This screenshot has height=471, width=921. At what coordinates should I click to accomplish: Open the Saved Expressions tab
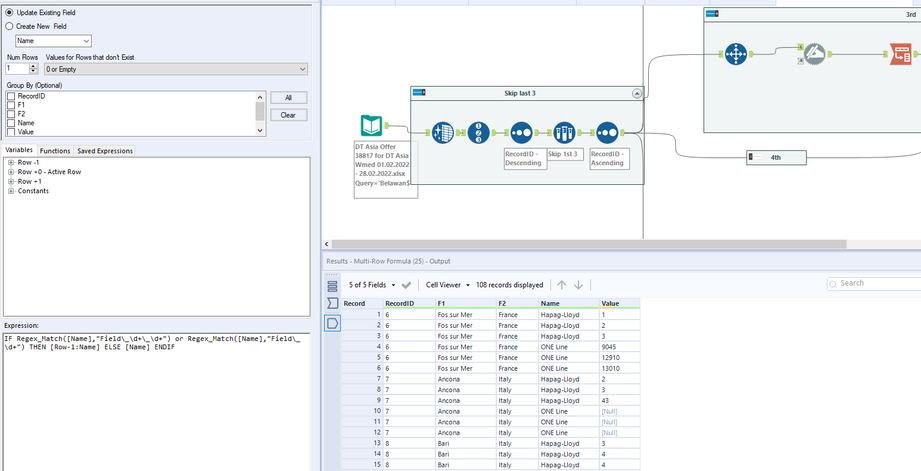[105, 151]
